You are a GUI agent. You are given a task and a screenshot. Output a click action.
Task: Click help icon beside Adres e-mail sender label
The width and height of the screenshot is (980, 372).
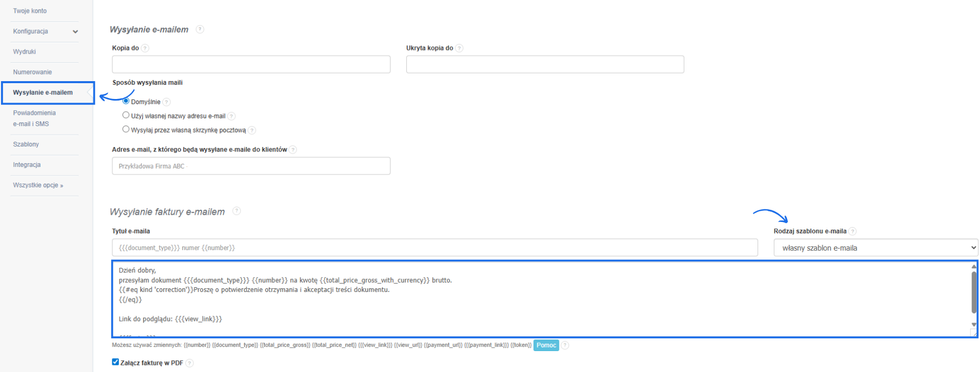point(292,150)
